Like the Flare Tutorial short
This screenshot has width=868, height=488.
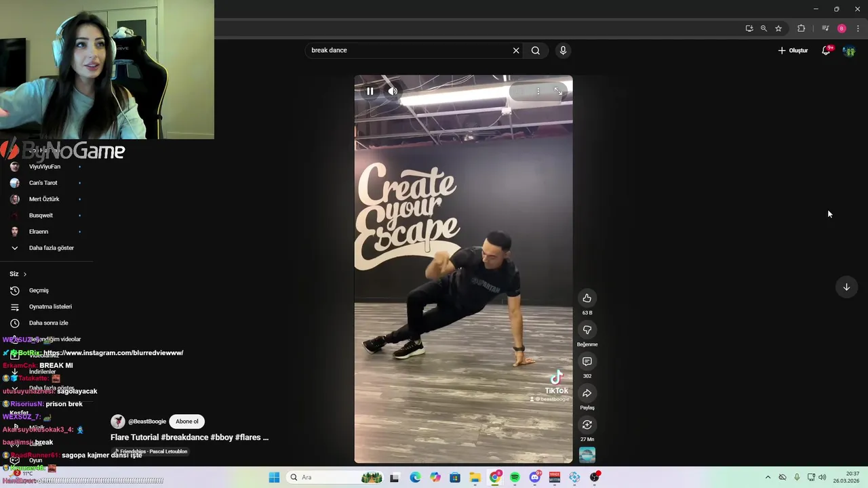point(587,298)
